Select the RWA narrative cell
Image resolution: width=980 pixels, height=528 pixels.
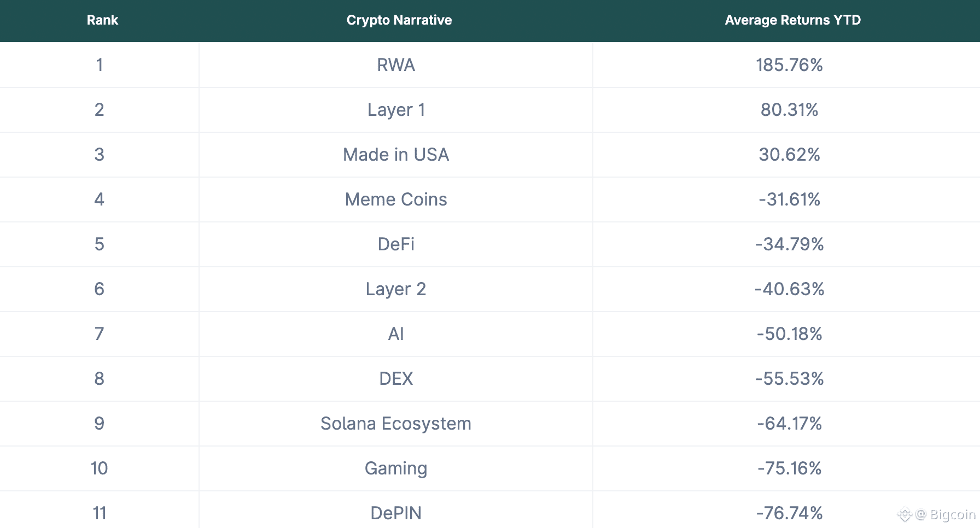[x=396, y=65]
